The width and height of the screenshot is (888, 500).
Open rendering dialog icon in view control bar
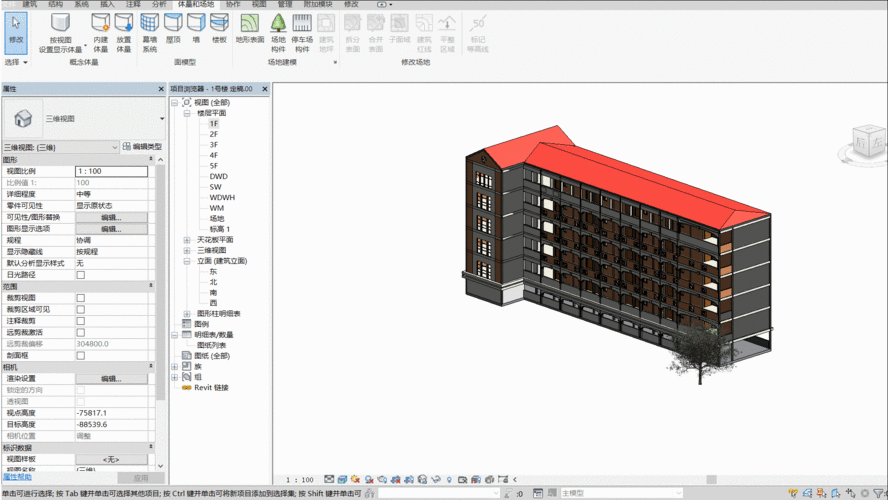(x=382, y=479)
